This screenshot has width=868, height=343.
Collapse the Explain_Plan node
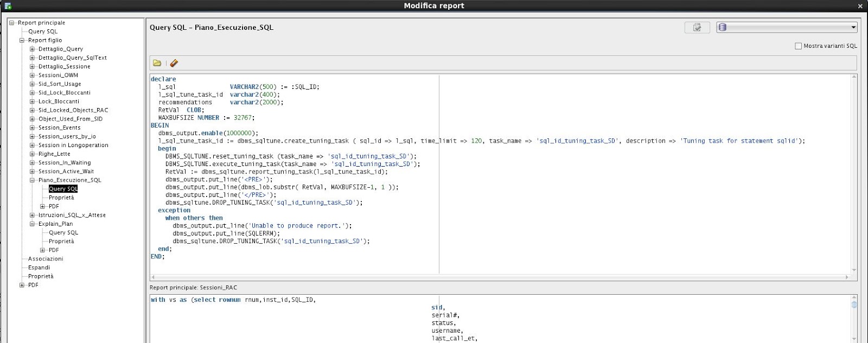point(32,224)
